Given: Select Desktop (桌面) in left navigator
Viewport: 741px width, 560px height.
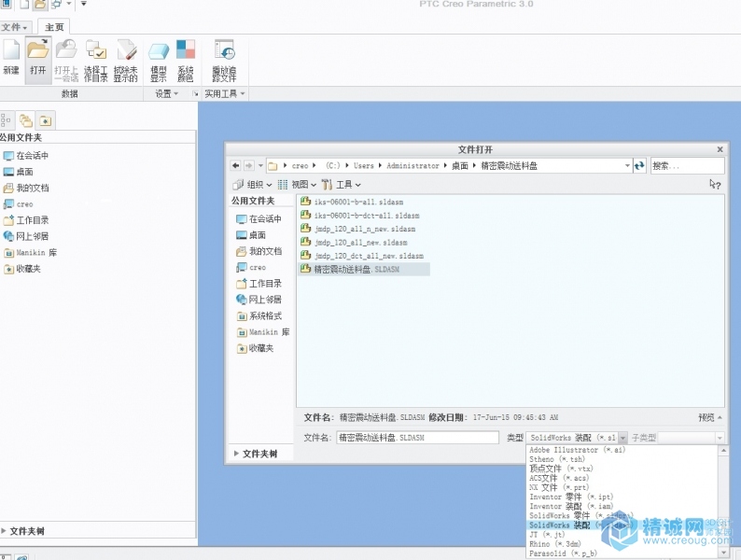Looking at the screenshot, I should [x=18, y=172].
